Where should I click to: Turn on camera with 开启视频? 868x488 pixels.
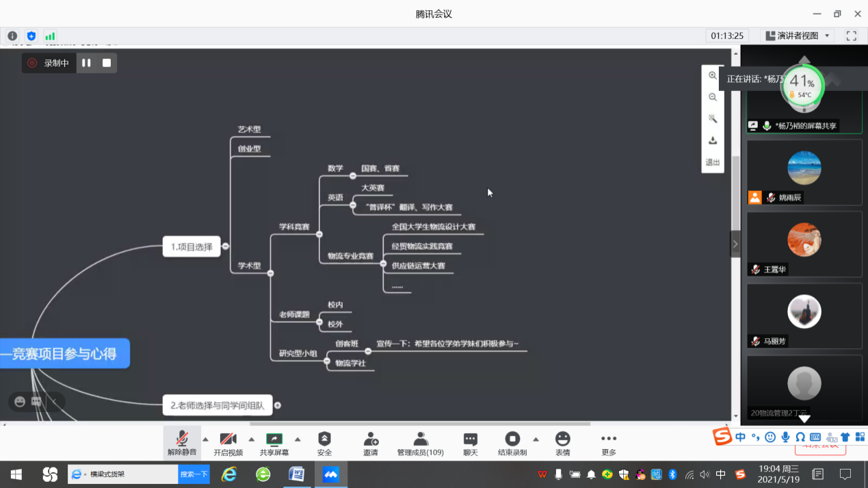(x=228, y=439)
